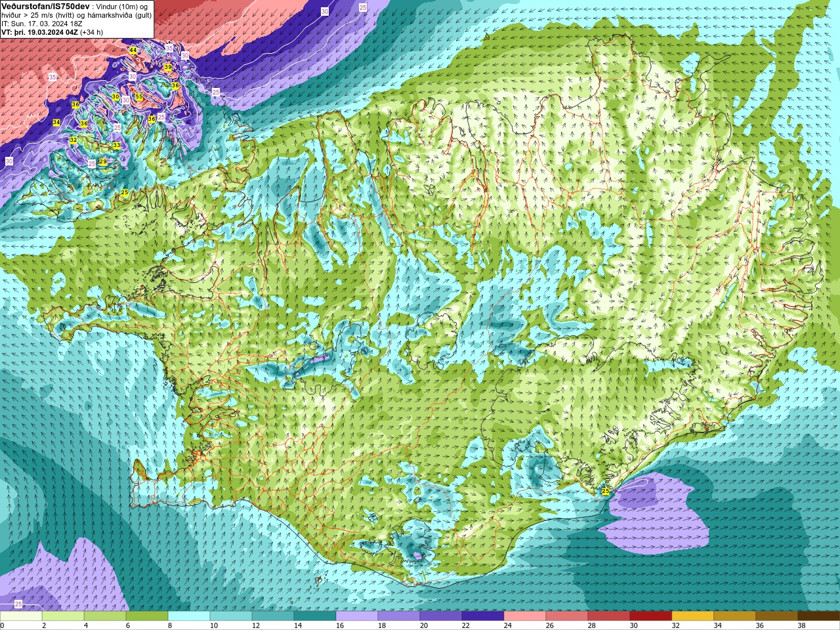Click the pale yellow 0–2 legend swatch
Viewport: 840px width, 630px height.
[21, 616]
